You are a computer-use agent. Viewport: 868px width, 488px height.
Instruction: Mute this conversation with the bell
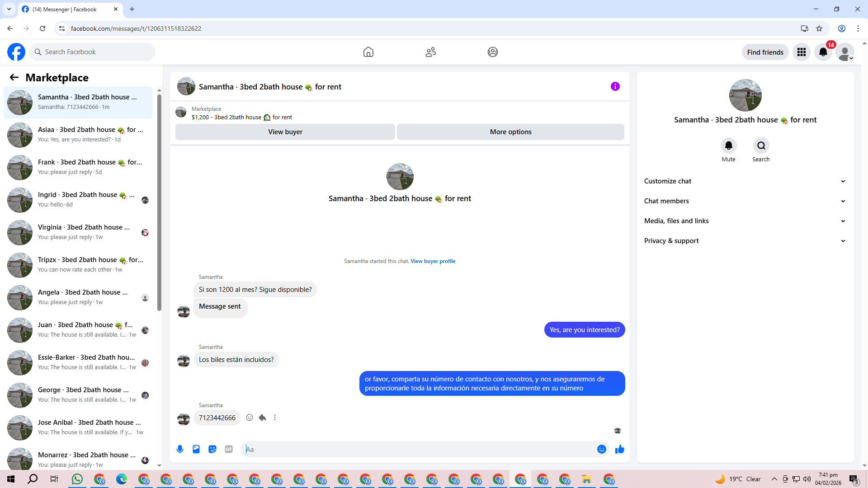tap(728, 146)
